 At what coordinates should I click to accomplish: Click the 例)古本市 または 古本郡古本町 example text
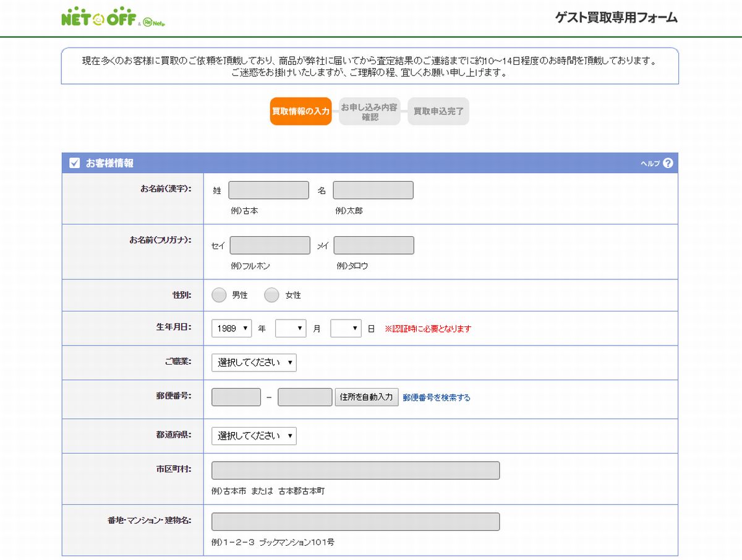[x=268, y=491]
